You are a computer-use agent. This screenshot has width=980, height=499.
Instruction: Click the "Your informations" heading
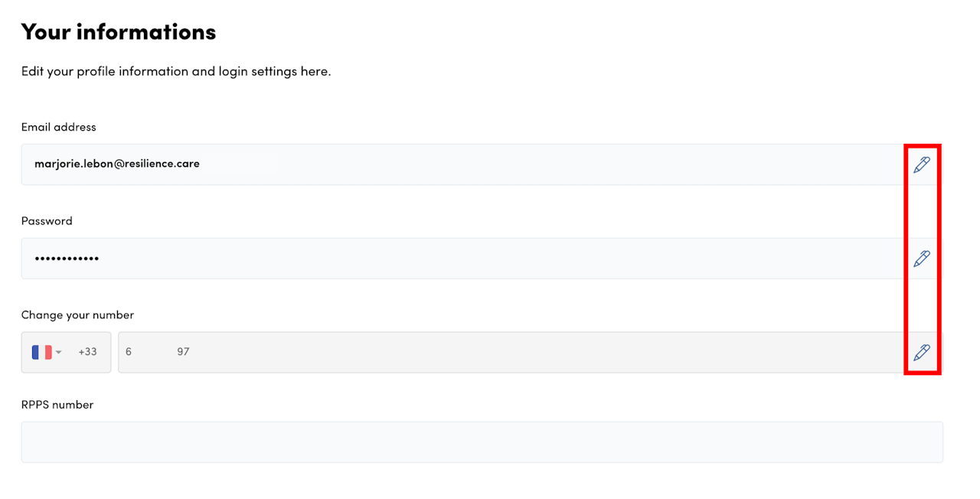(x=119, y=32)
